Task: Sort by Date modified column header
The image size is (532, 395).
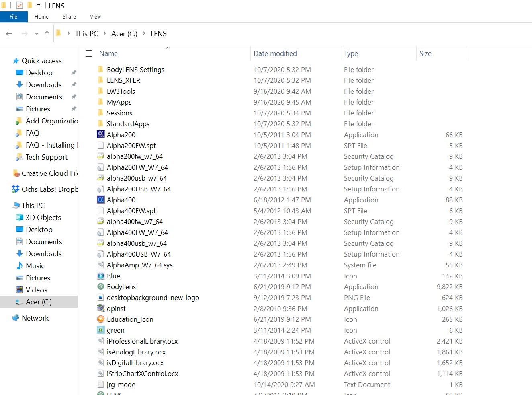Action: pyautogui.click(x=275, y=53)
